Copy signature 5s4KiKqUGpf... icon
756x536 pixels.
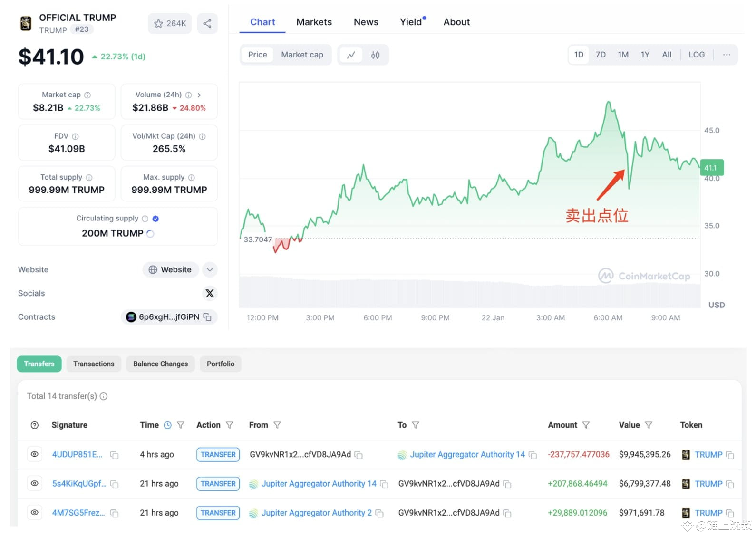114,484
